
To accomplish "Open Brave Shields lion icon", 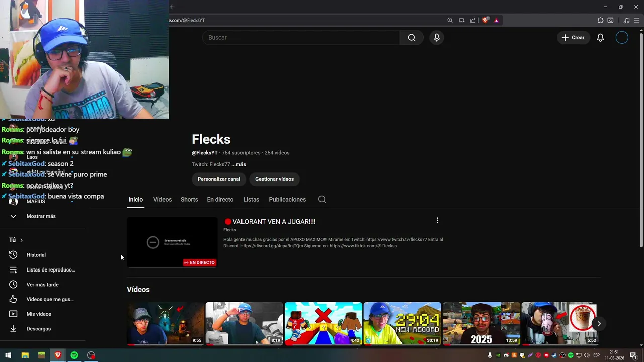I will click(x=485, y=20).
